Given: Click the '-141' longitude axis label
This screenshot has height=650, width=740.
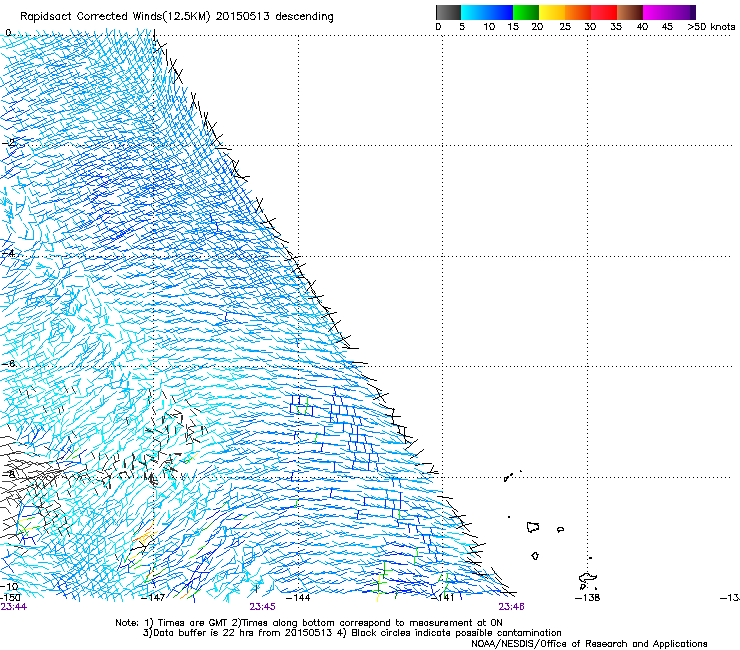Looking at the screenshot, I should [442, 598].
